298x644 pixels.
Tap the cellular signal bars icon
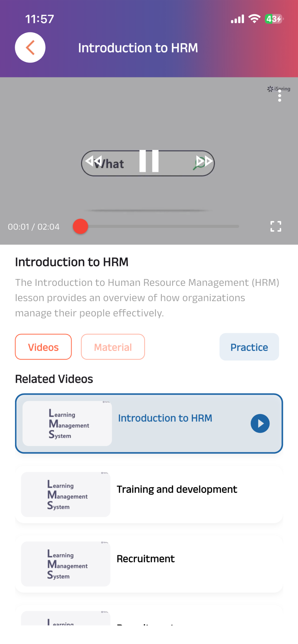[237, 19]
